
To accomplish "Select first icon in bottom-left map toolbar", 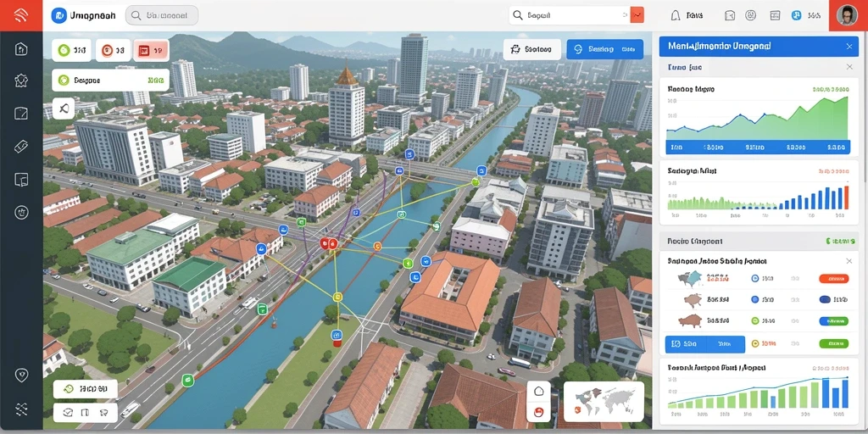I will coord(68,413).
